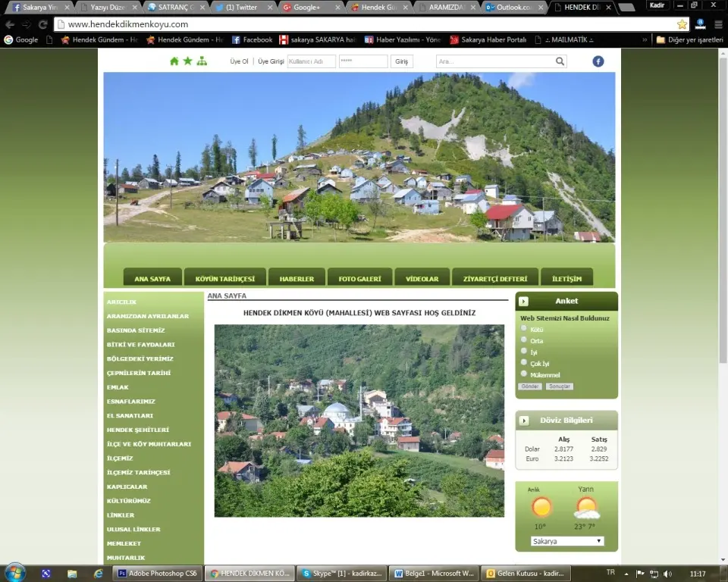Viewport: 728px width, 582px height.
Task: Open the ARICILIK sidebar link
Action: pyautogui.click(x=121, y=302)
